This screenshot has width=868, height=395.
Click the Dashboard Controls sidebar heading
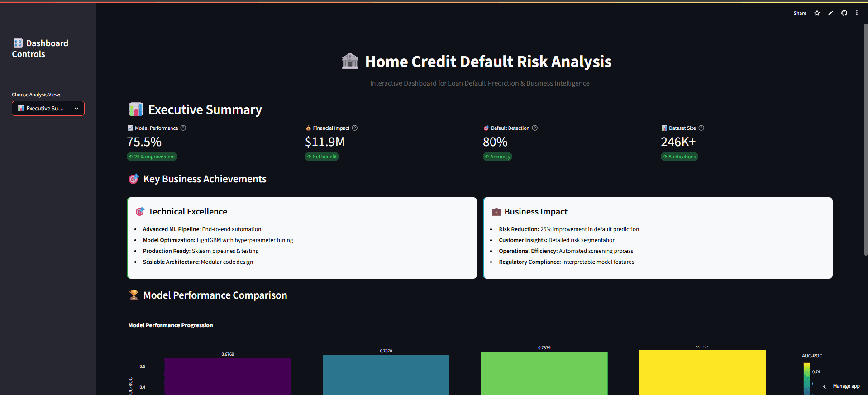[40, 48]
